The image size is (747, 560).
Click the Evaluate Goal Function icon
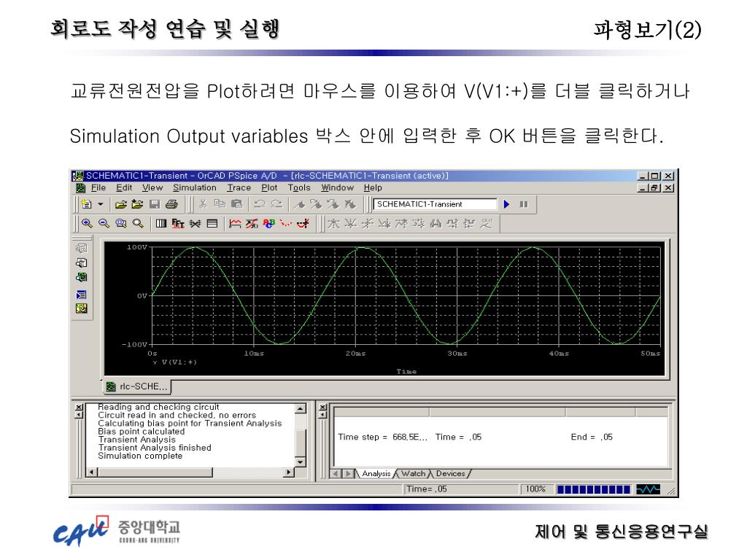tap(252, 223)
